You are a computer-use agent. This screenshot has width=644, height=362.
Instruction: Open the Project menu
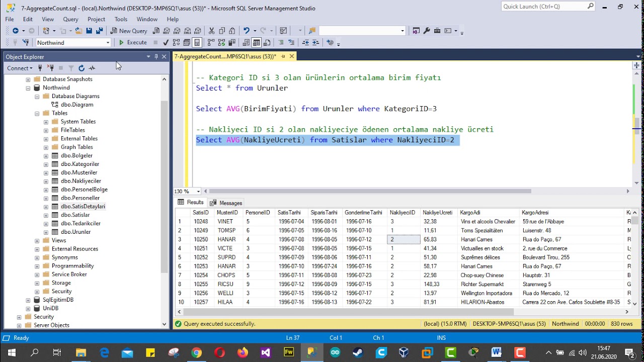96,19
